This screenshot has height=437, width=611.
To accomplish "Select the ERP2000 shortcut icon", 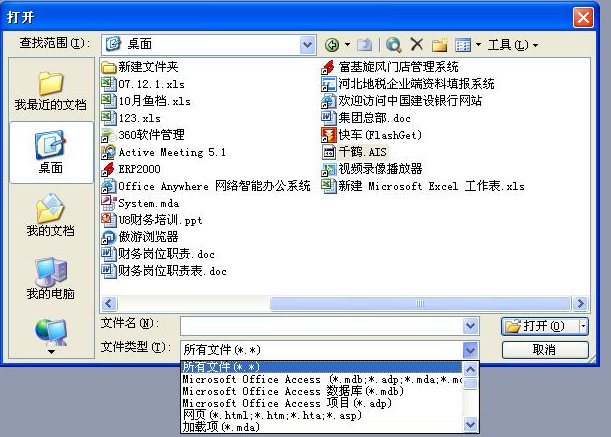I will tap(109, 169).
